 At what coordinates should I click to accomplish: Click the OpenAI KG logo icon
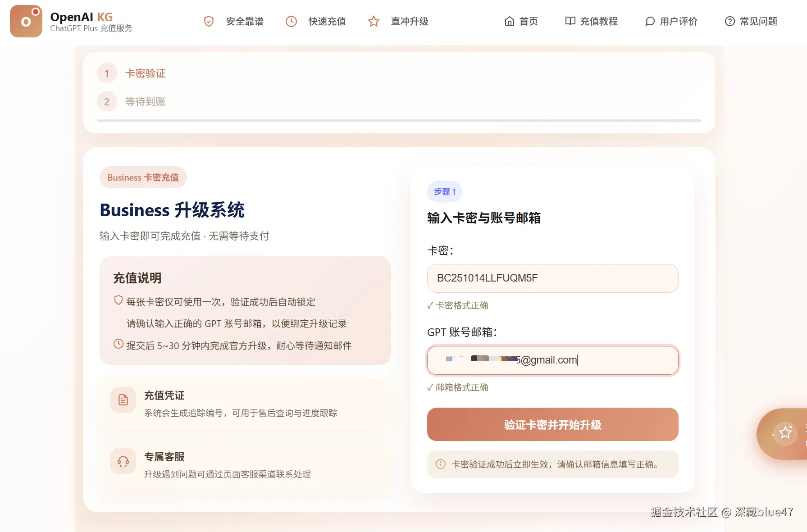[26, 21]
